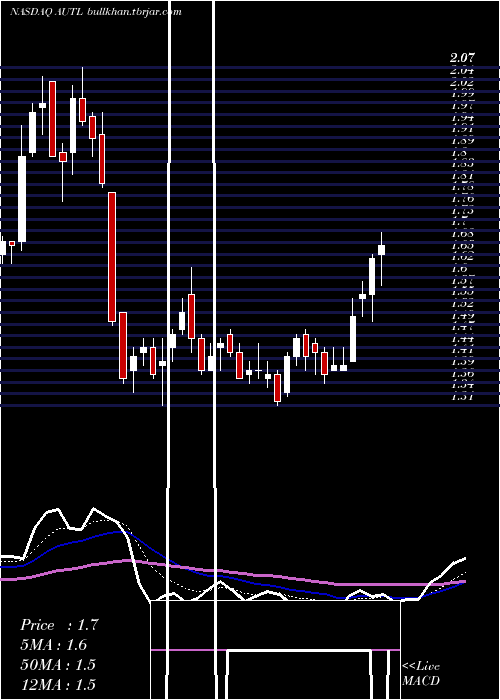Select the tallest red candlestick in the chart
Image resolution: width=500 pixels, height=700 pixels.
click(112, 257)
